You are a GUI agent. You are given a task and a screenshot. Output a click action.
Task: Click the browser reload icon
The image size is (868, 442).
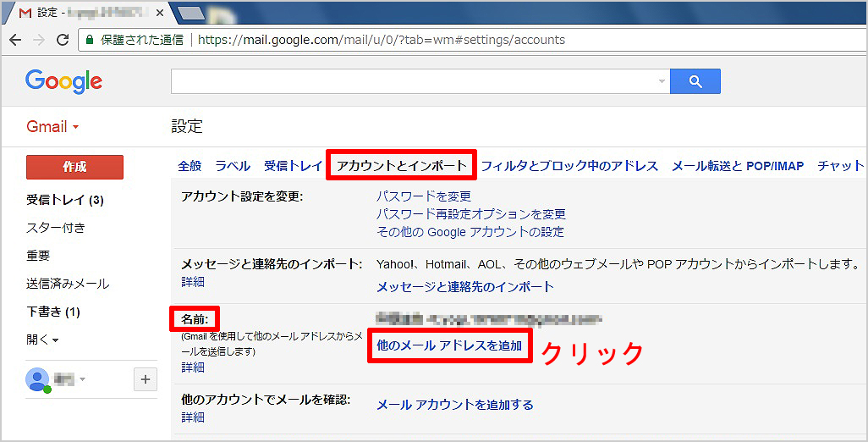(x=63, y=40)
